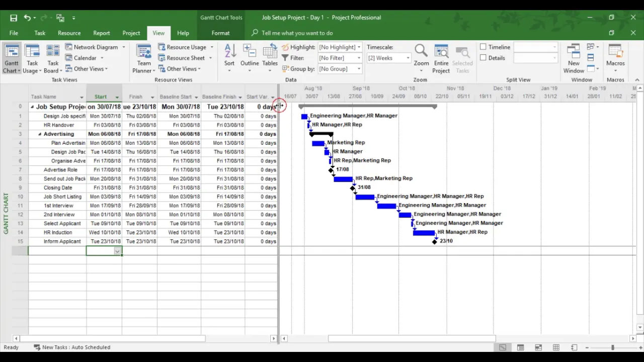
Task: Switch to the Resource ribbon tab
Action: coord(69,33)
